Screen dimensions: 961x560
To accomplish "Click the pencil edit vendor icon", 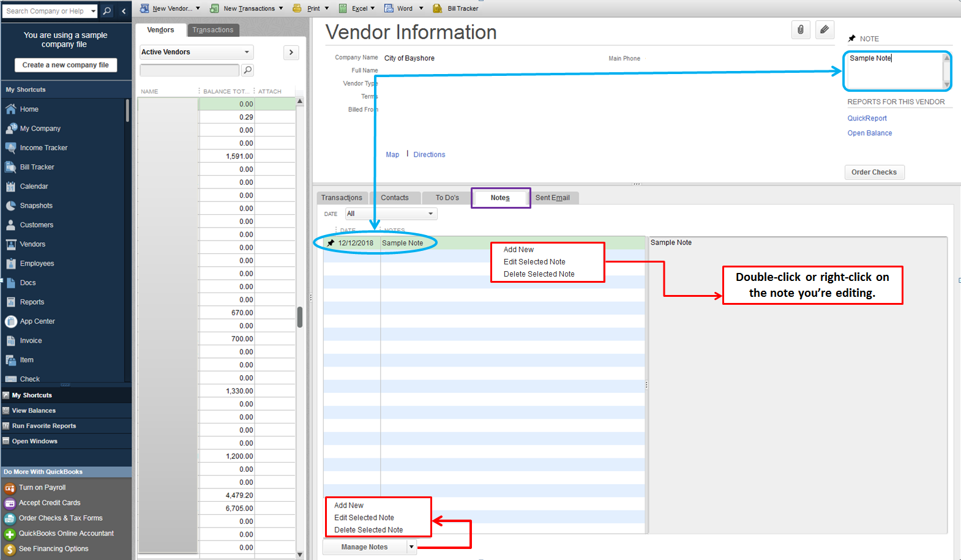I will point(825,29).
